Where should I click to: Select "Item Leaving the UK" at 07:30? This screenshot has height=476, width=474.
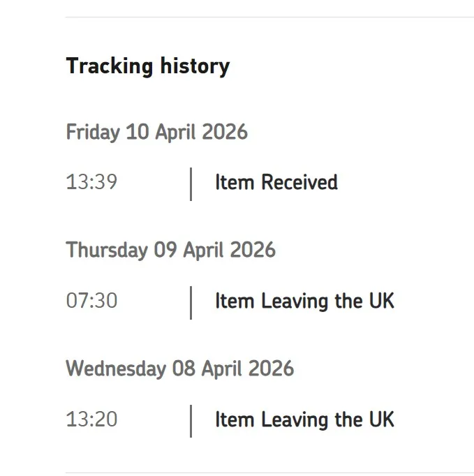[304, 302]
